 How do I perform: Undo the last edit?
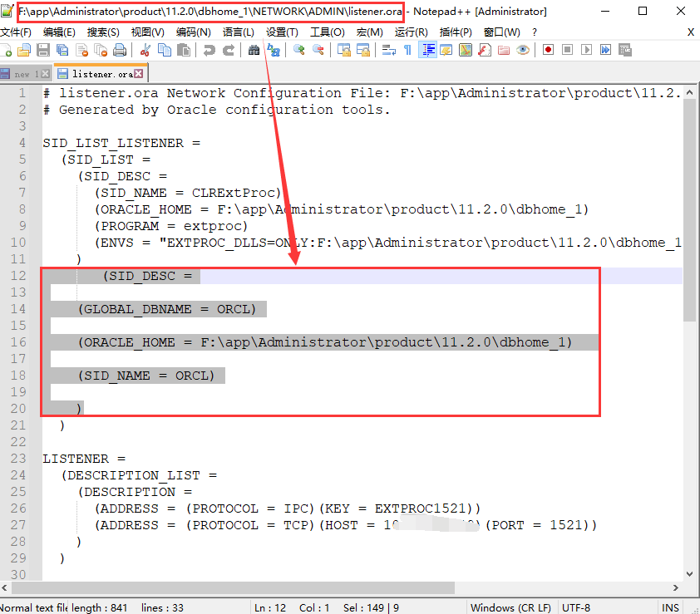coord(208,50)
